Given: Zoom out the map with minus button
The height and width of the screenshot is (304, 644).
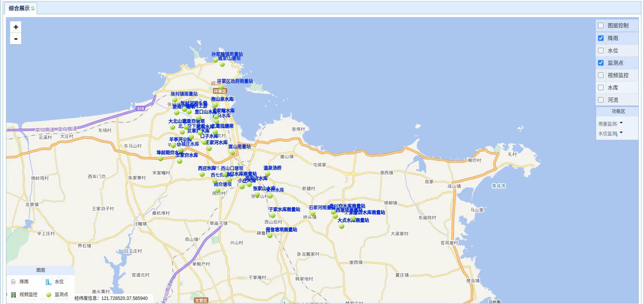Looking at the screenshot, I should pos(16,39).
